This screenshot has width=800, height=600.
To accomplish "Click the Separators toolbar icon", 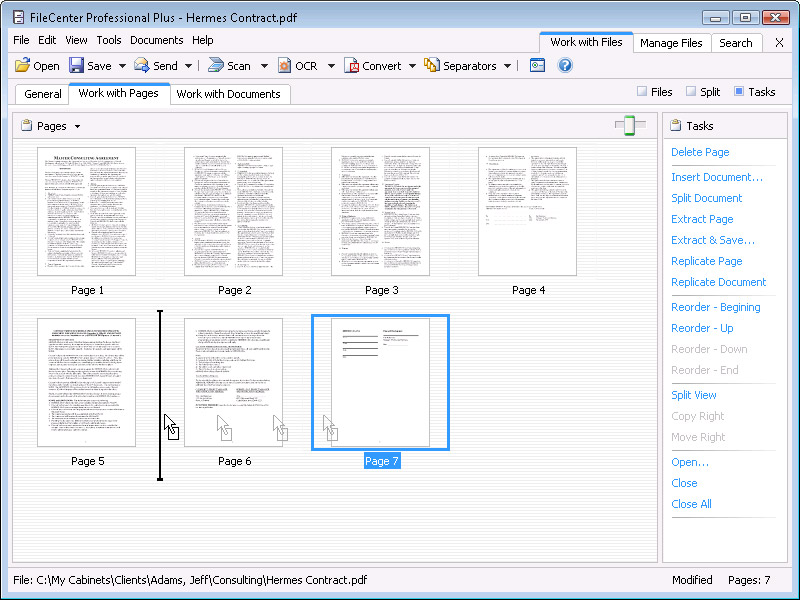I will 431,66.
